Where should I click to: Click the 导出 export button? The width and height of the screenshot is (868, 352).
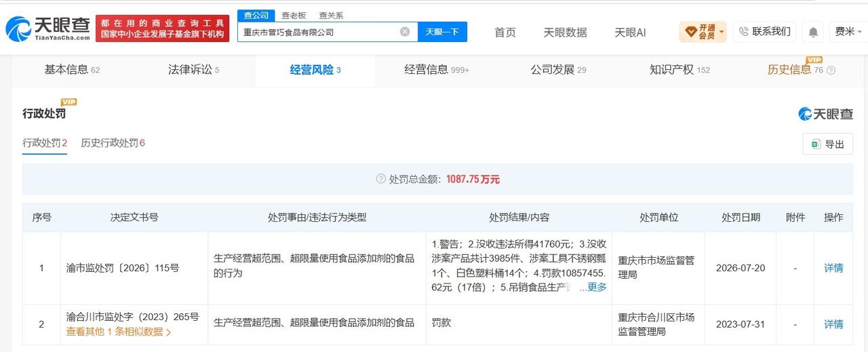[x=827, y=144]
